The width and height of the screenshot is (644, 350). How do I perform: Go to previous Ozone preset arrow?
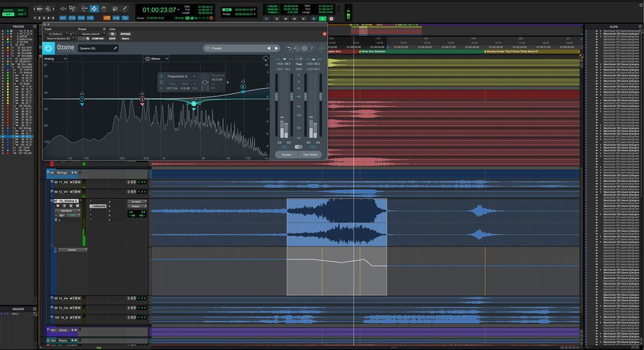(269, 48)
